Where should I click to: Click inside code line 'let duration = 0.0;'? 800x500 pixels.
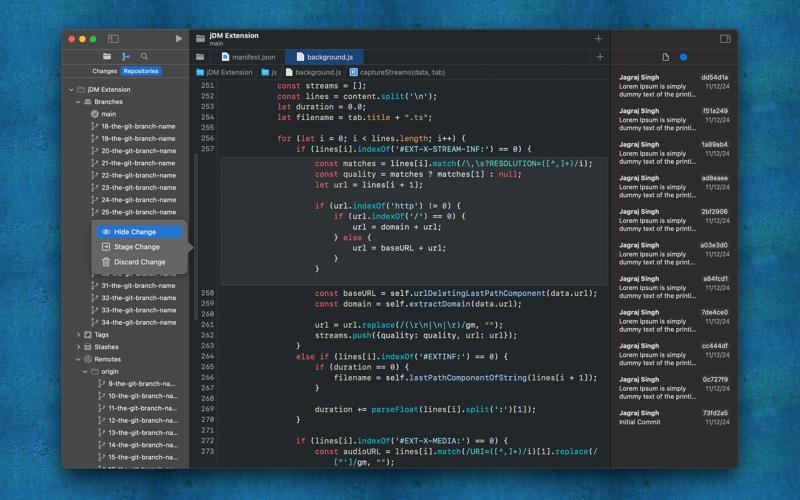322,107
